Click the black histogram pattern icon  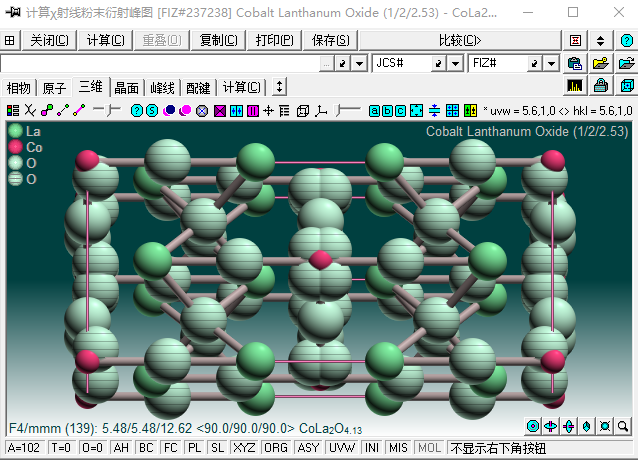(x=575, y=86)
